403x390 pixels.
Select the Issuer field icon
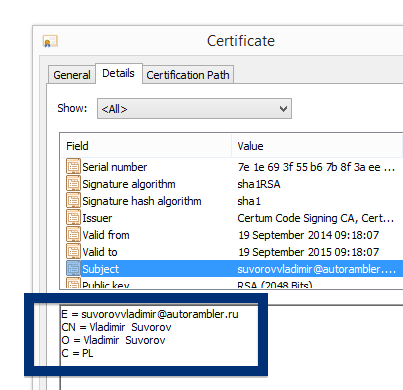pos(73,217)
